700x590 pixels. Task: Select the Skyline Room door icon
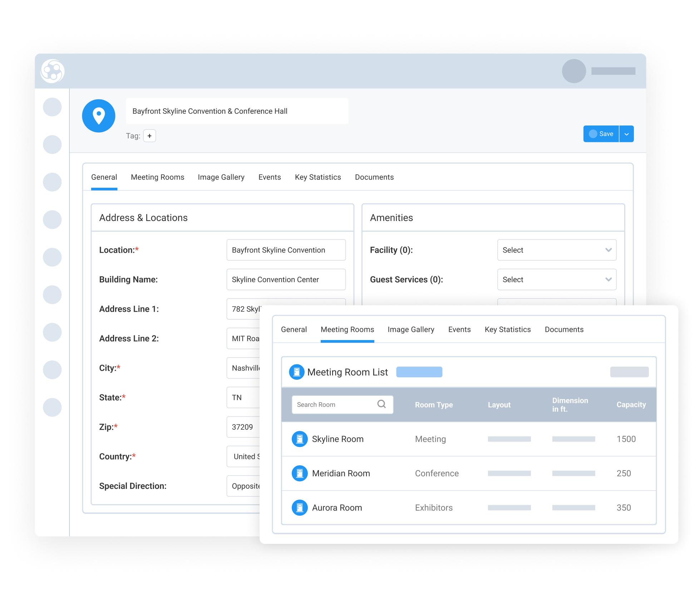coord(300,439)
